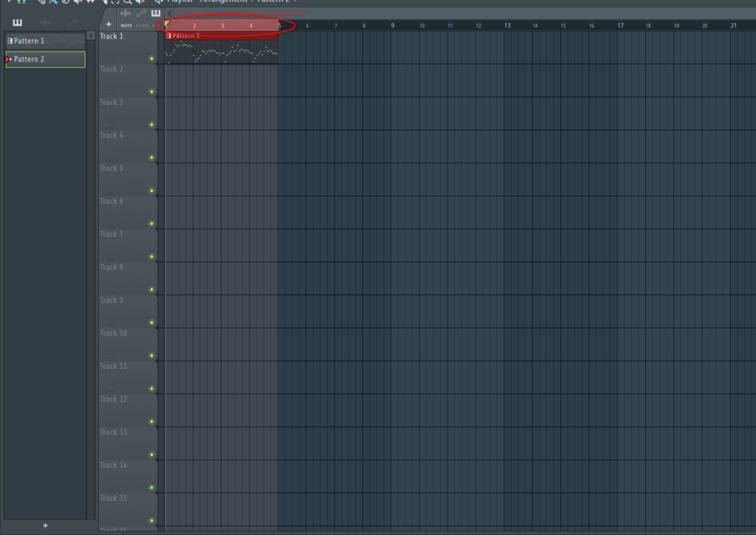Click bar 17 on the timeline ruler
The height and width of the screenshot is (535, 756).
click(x=620, y=26)
